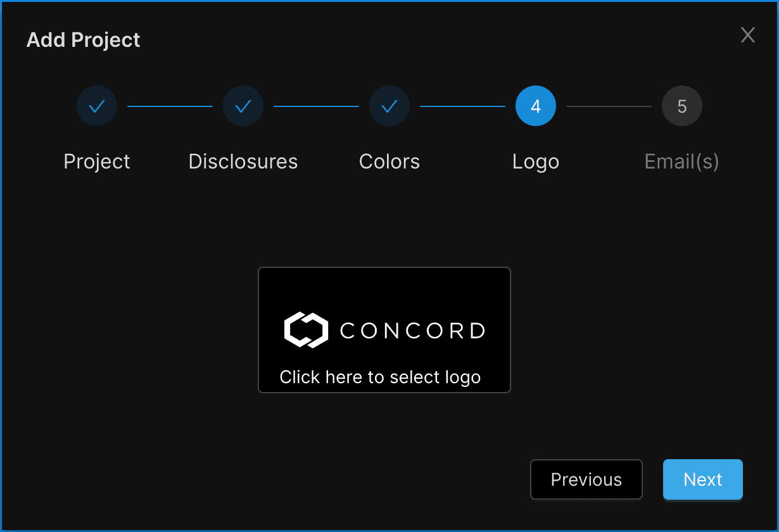Click the completed Project step checkmark

coord(97,106)
